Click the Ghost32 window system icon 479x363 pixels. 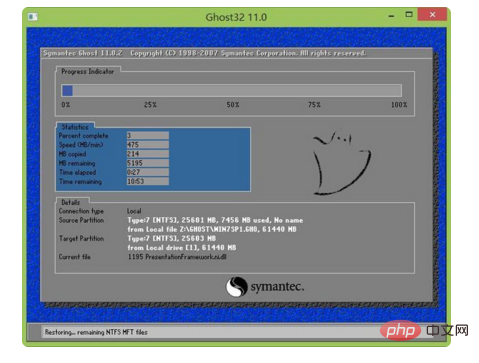click(32, 17)
